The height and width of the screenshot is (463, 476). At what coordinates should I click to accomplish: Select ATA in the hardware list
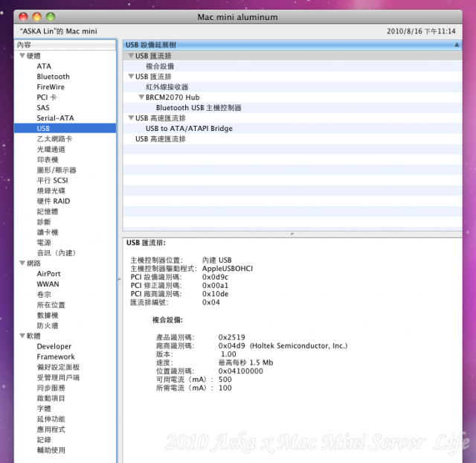(44, 66)
